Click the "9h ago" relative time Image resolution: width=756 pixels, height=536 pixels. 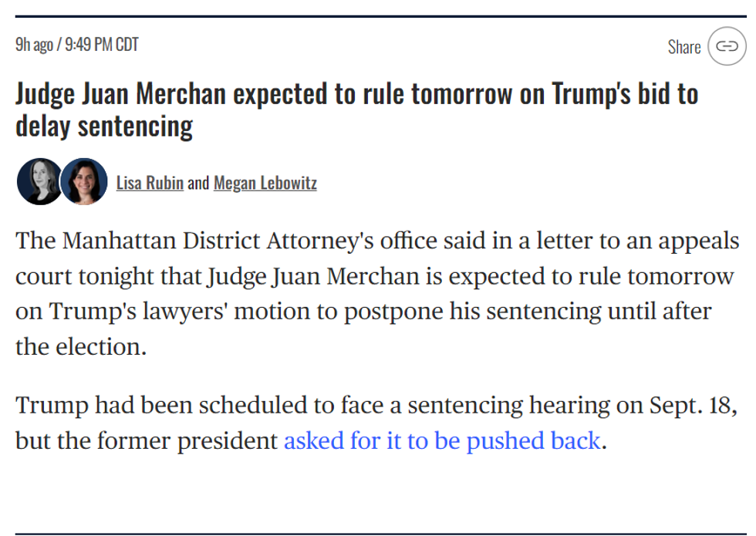click(x=34, y=44)
